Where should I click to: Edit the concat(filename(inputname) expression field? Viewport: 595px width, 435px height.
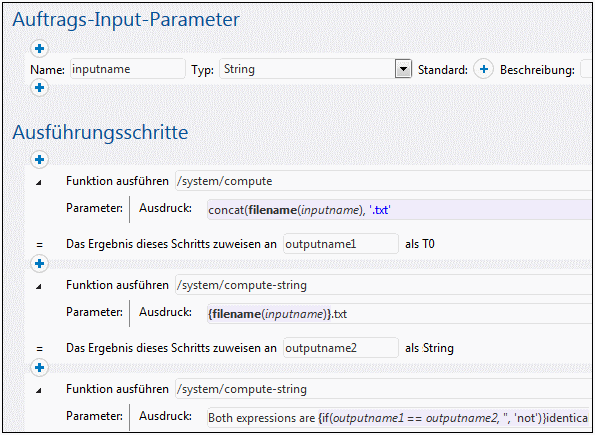coord(398,210)
